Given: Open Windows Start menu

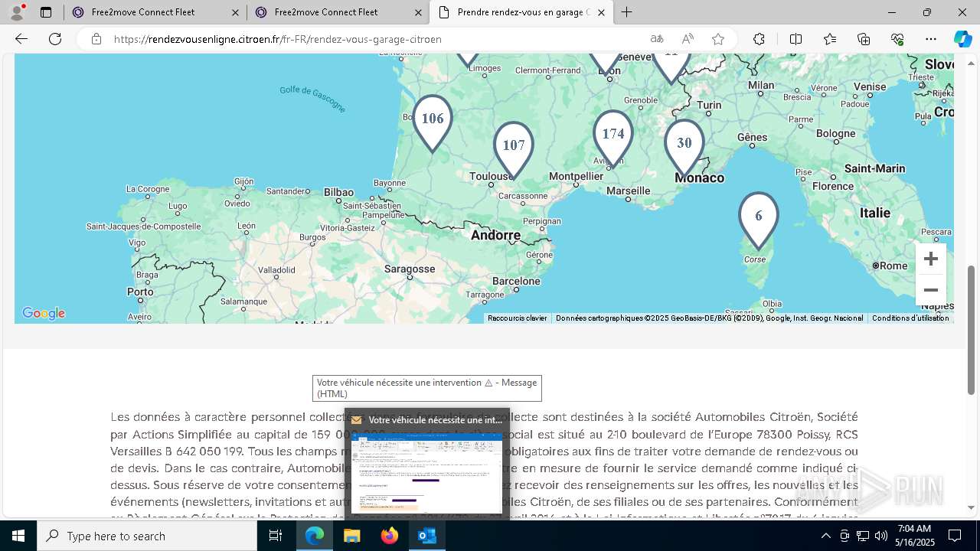Looking at the screenshot, I should click(x=18, y=536).
